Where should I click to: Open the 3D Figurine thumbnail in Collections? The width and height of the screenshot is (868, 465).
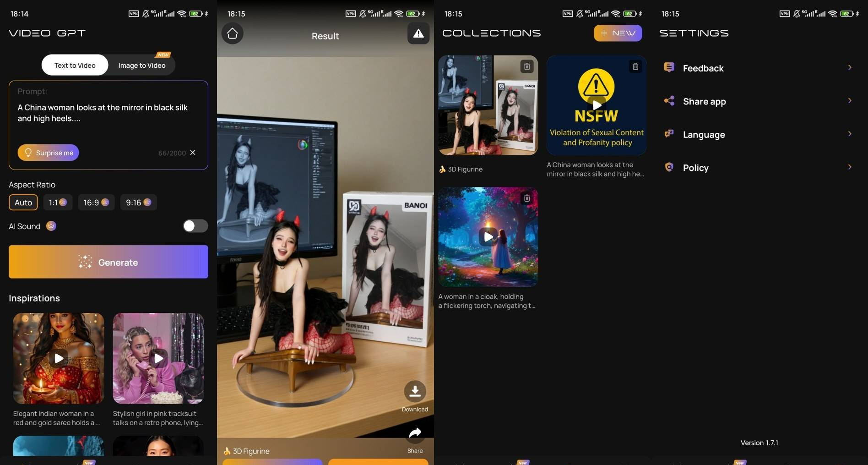pyautogui.click(x=488, y=105)
